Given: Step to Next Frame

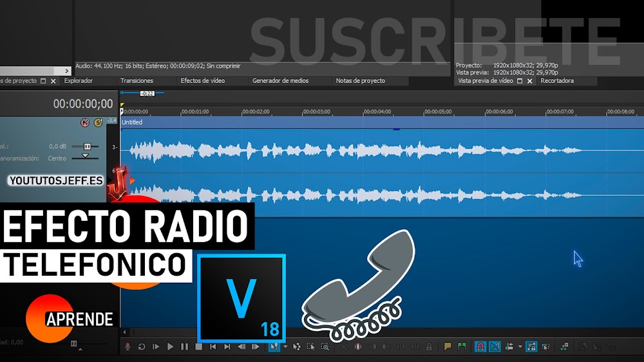Looking at the screenshot, I should coord(256,347).
